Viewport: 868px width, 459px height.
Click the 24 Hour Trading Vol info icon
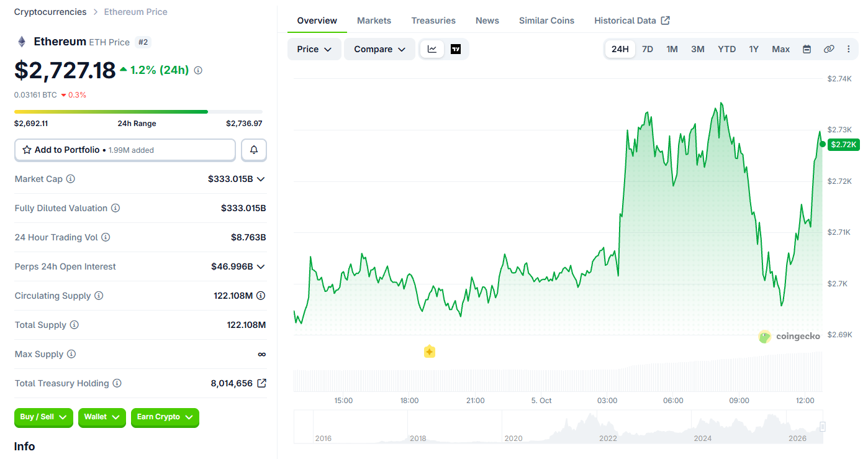[106, 237]
